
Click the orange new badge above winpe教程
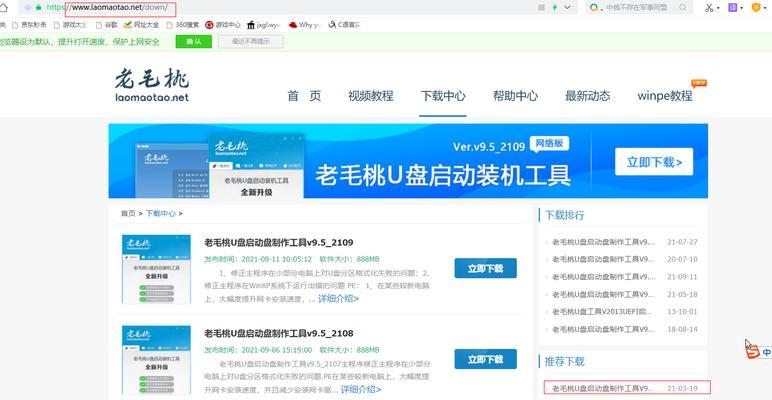(x=699, y=83)
